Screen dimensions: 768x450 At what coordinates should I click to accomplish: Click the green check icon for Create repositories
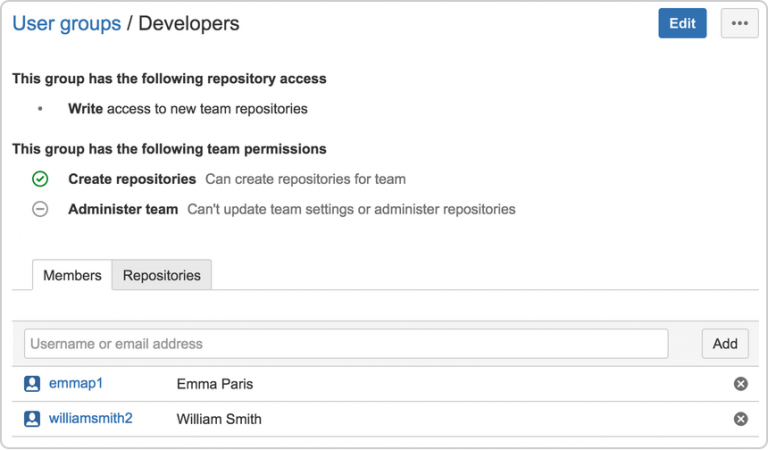(40, 179)
